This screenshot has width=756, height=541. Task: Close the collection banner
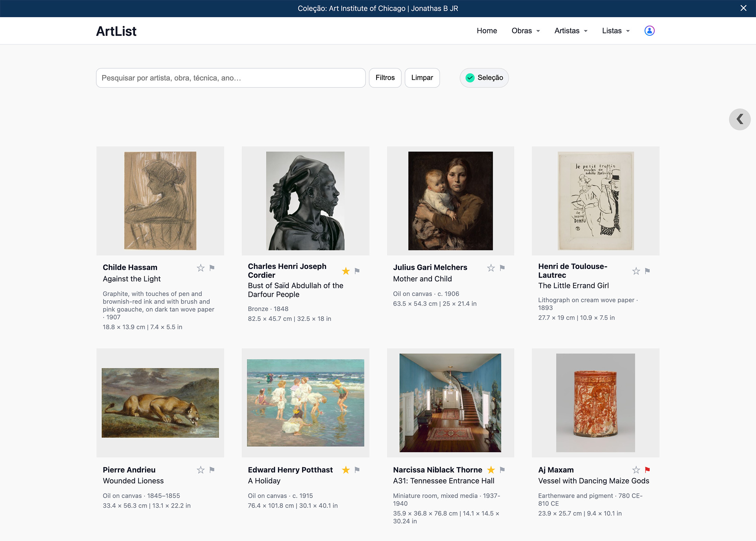coord(743,8)
